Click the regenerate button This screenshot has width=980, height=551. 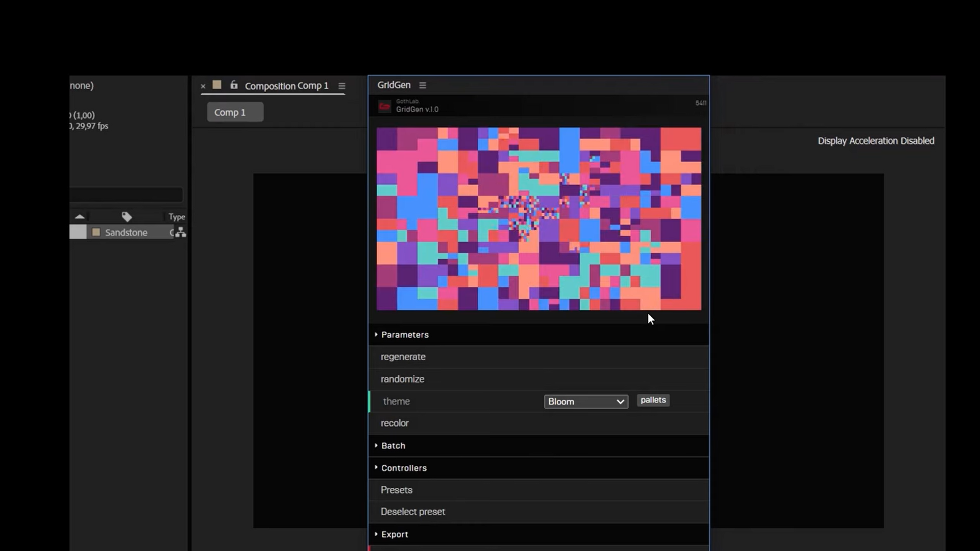click(403, 357)
